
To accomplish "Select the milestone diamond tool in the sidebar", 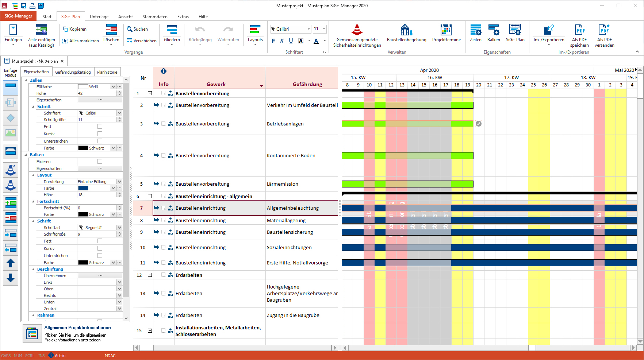I will [10, 118].
